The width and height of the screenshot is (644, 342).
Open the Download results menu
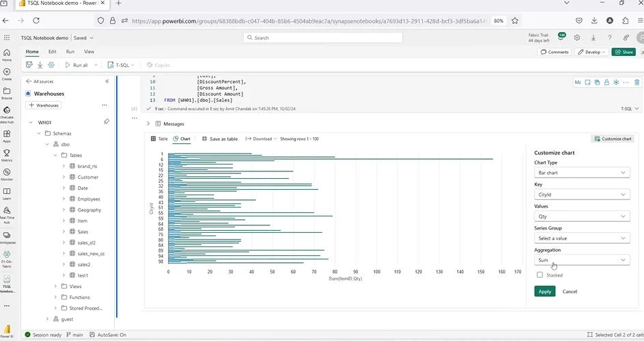coord(261,139)
